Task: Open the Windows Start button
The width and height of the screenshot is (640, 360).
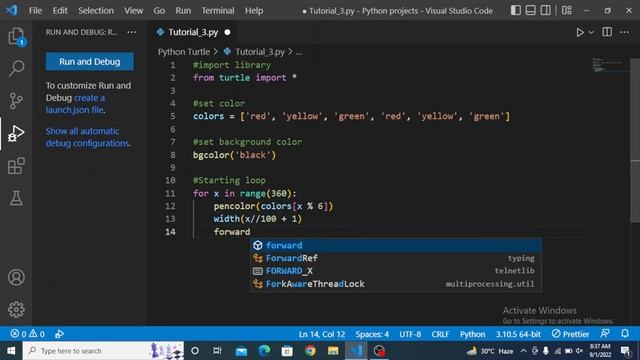Action: tap(11, 351)
